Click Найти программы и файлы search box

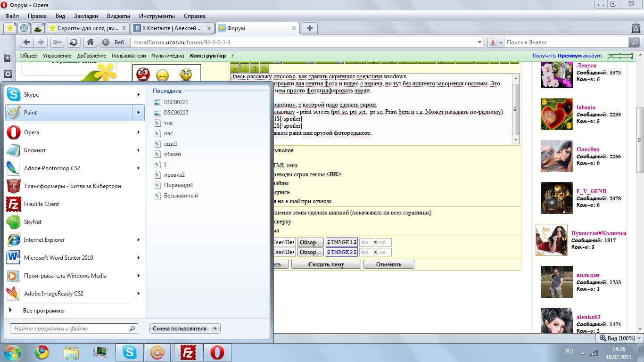(x=74, y=329)
